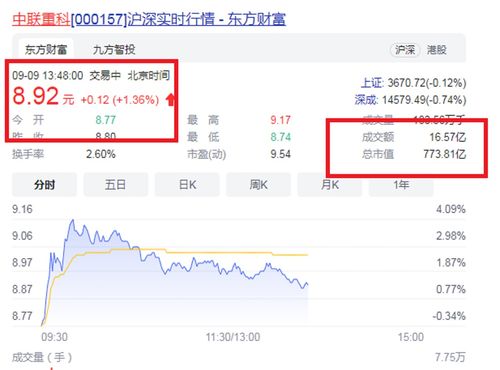Open the 上证 index link
500x370 pixels.
[x=372, y=83]
